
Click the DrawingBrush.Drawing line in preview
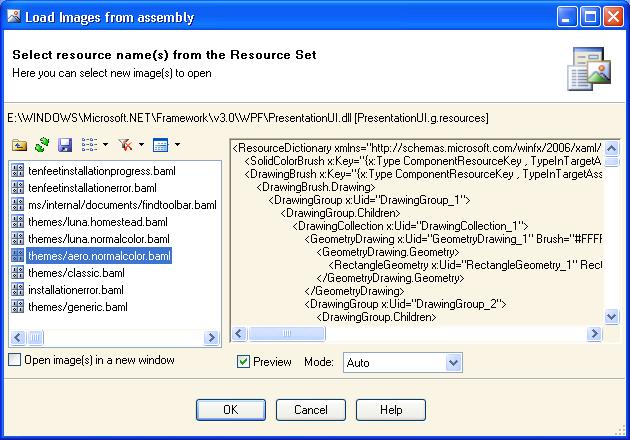316,187
